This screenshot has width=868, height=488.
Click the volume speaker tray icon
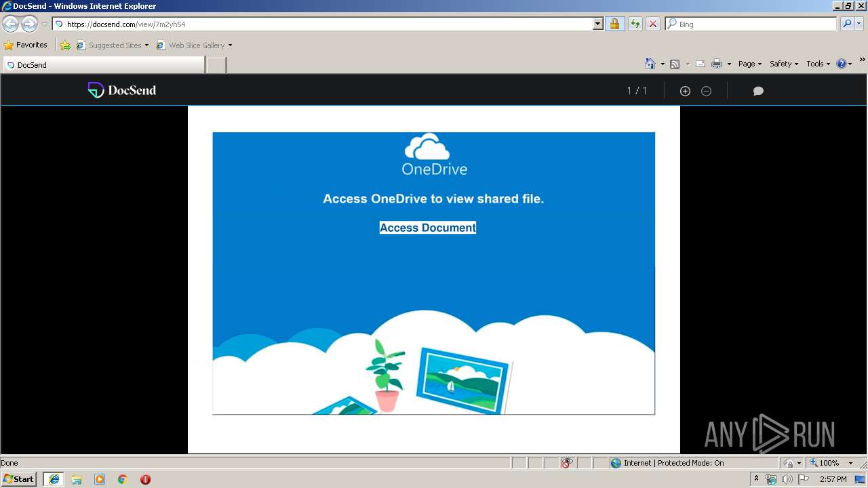[787, 479]
